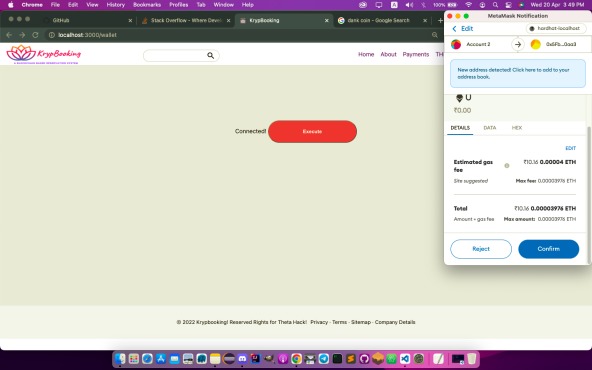Click the recipient 0x6Fb address avatar
Screen dimensions: 592x370
click(x=535, y=44)
